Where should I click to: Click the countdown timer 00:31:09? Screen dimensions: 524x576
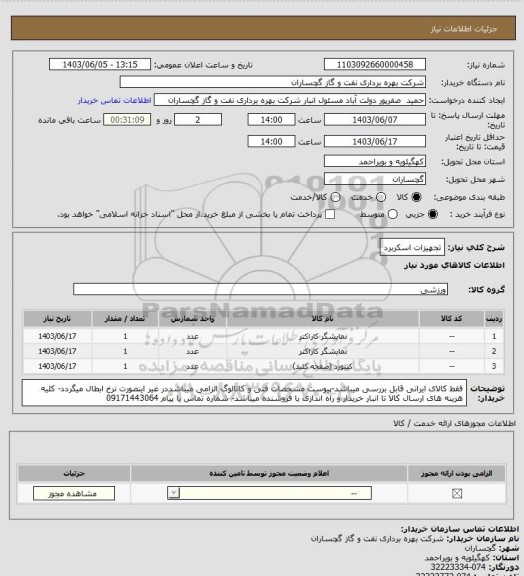(127, 120)
